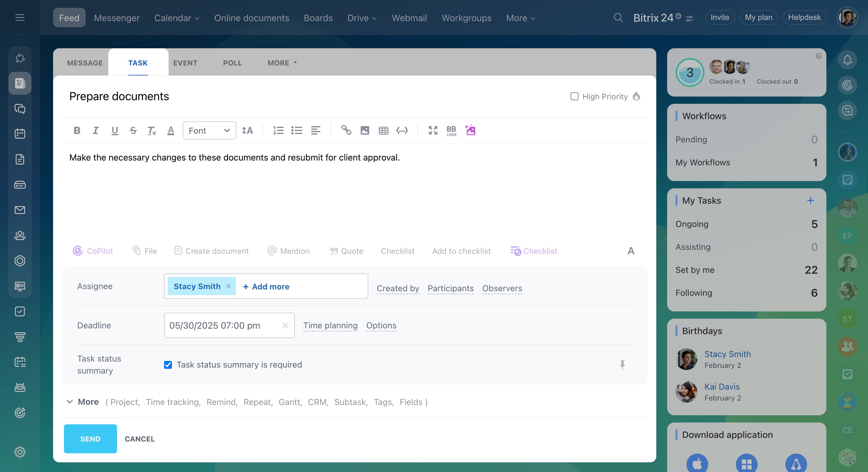Screen dimensions: 868x472
Task: Switch editor to BB code mode
Action: 451,130
